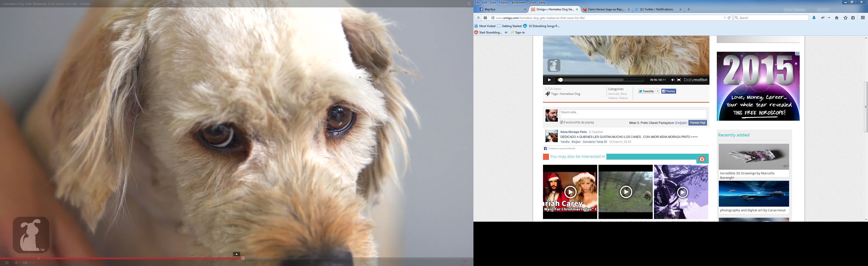
Task: Click the Firefox reload page icon
Action: (729, 18)
